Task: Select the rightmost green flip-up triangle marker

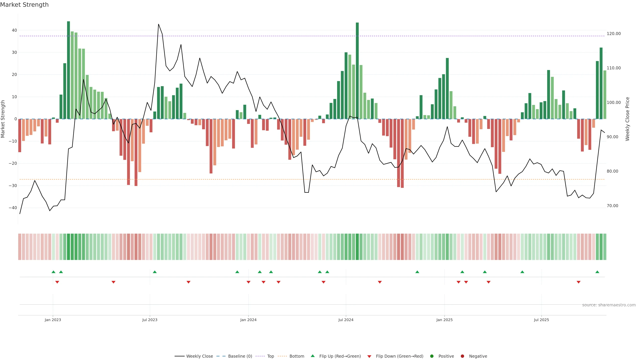Action: (x=597, y=272)
